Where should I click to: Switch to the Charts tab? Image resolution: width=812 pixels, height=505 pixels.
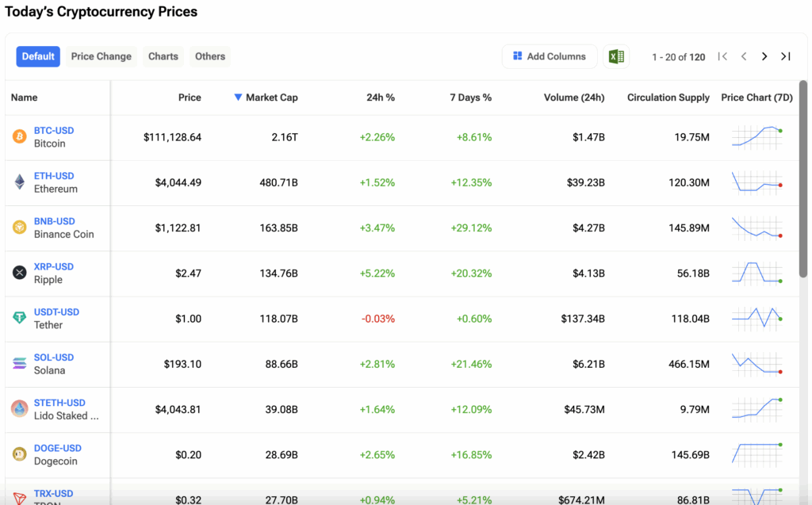163,56
